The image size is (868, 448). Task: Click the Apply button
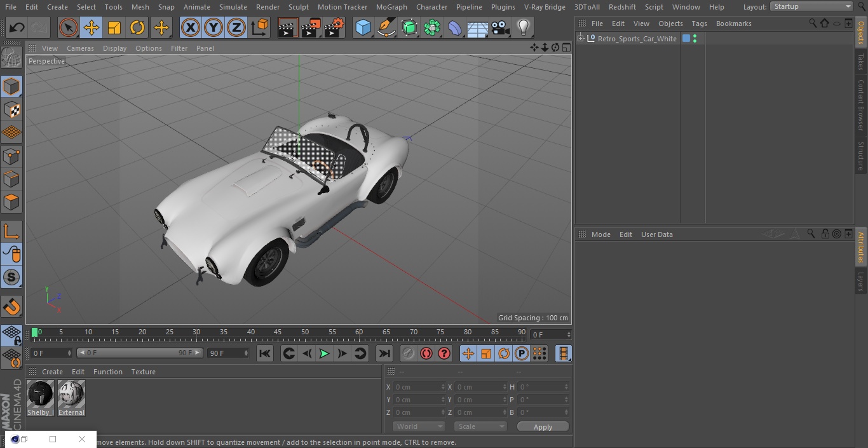pyautogui.click(x=543, y=427)
